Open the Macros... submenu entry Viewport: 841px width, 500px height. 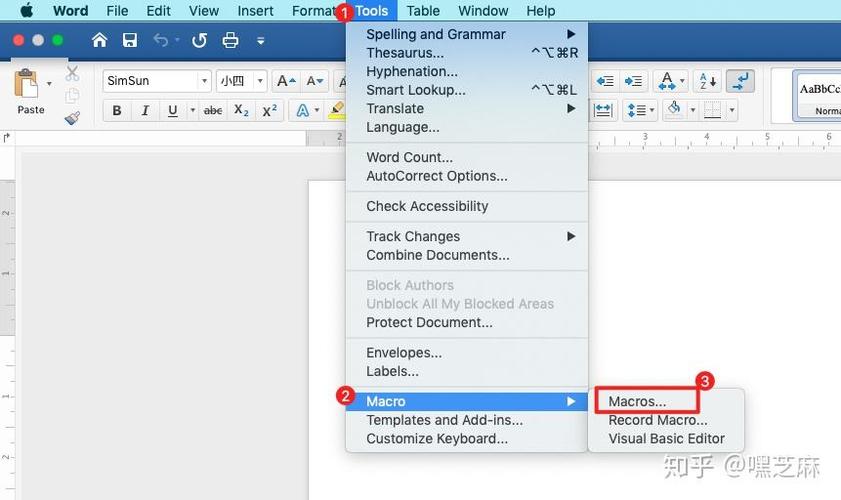pyautogui.click(x=637, y=401)
